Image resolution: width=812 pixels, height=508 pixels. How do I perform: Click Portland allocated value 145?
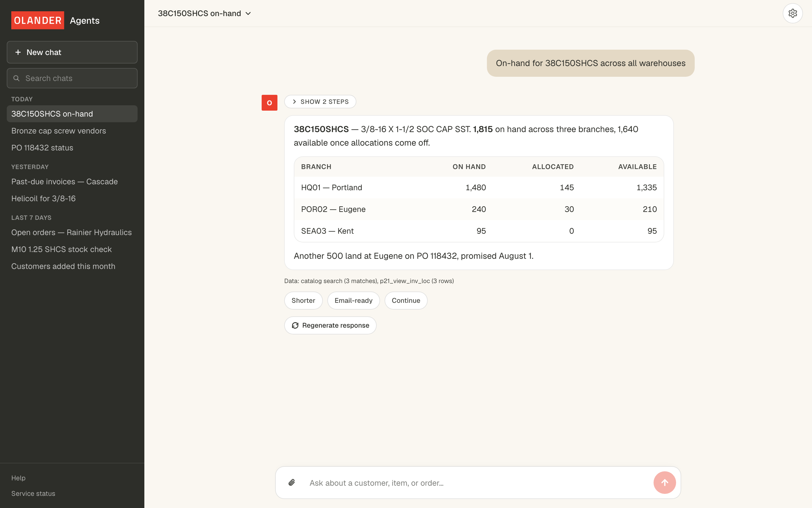click(x=567, y=187)
